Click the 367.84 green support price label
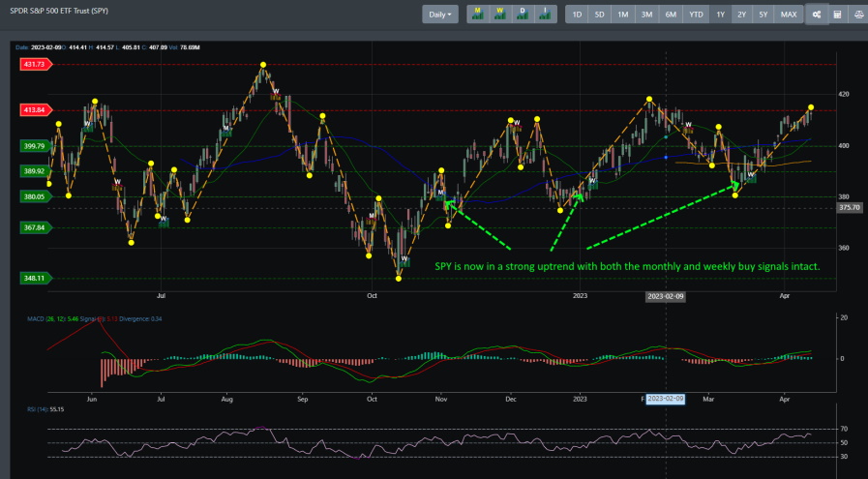Image resolution: width=868 pixels, height=479 pixels. [x=36, y=227]
